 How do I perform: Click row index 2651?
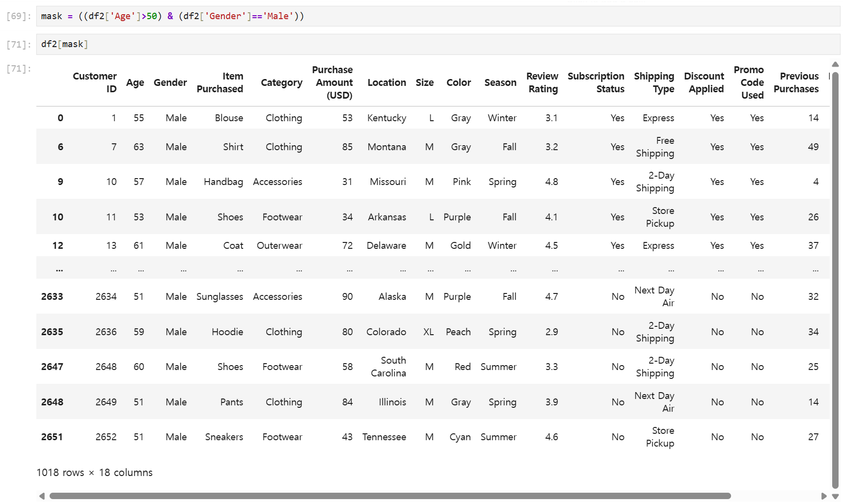[52, 437]
